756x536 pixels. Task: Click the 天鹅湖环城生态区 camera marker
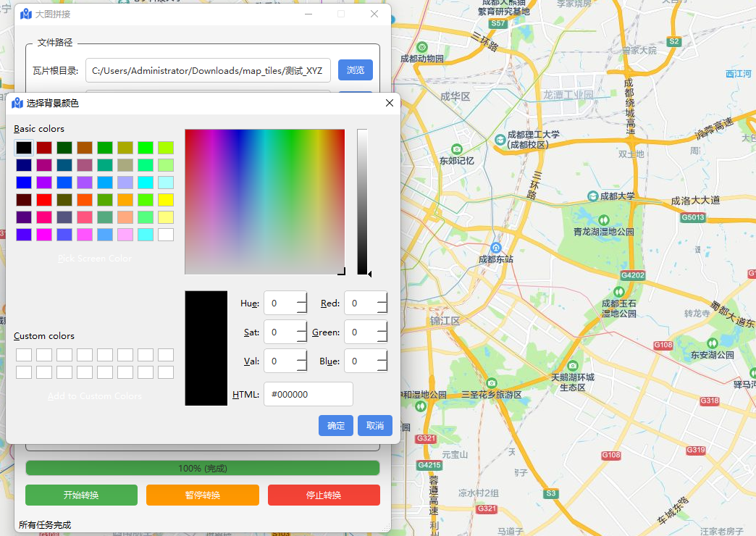coord(572,365)
